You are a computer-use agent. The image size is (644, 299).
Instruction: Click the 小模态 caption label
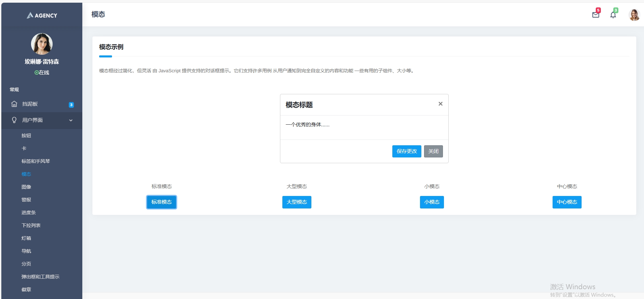(x=432, y=186)
